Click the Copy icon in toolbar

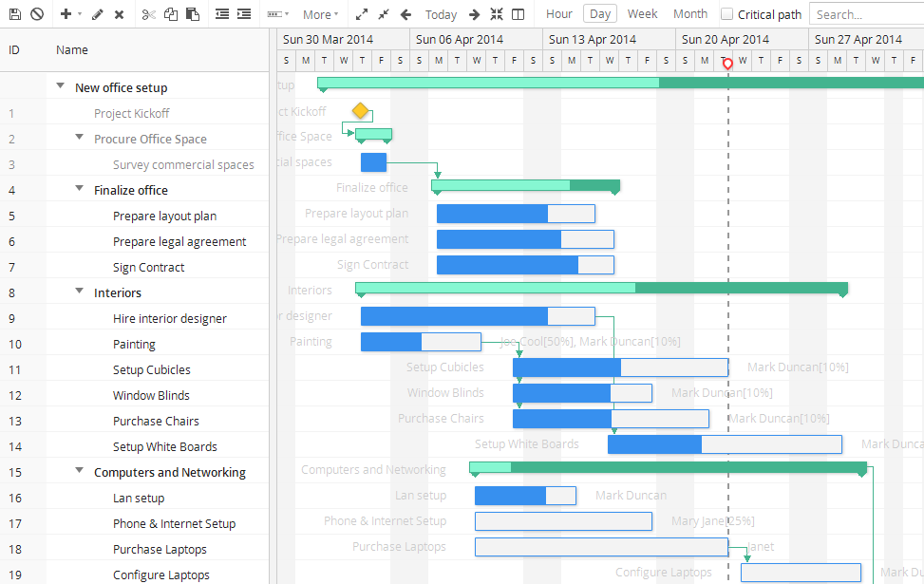coord(171,14)
